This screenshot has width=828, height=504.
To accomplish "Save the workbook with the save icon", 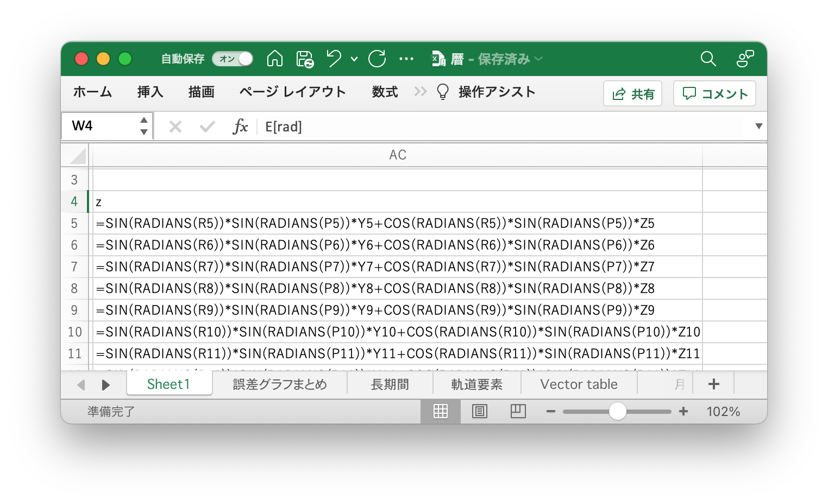I will (x=305, y=59).
